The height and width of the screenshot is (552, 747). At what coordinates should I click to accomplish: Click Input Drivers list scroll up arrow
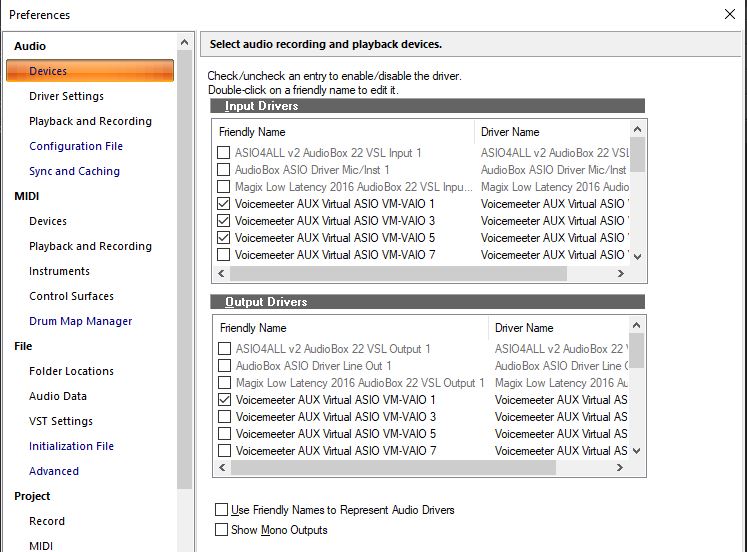(637, 129)
